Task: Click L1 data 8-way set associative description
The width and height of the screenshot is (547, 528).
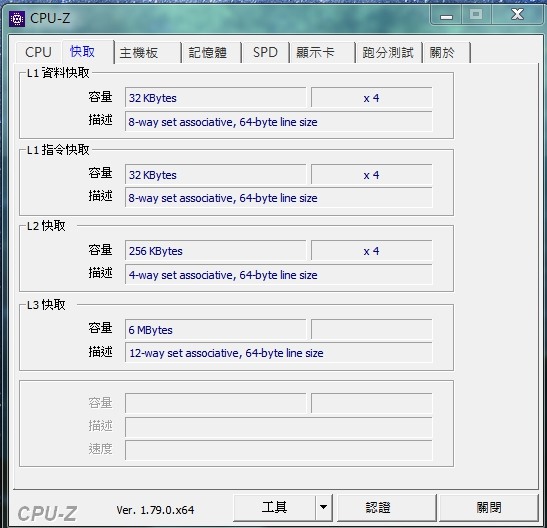Action: [278, 122]
